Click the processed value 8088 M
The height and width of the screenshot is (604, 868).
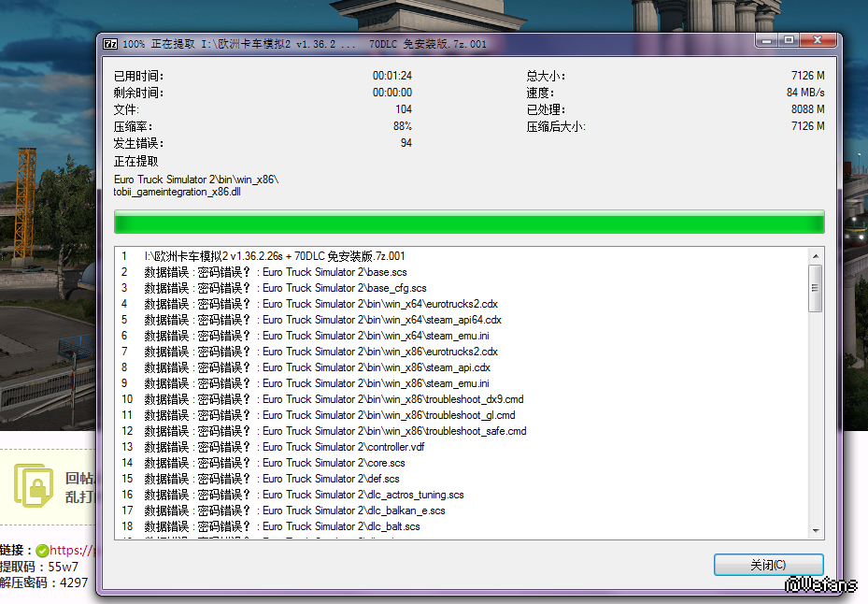[x=807, y=109]
